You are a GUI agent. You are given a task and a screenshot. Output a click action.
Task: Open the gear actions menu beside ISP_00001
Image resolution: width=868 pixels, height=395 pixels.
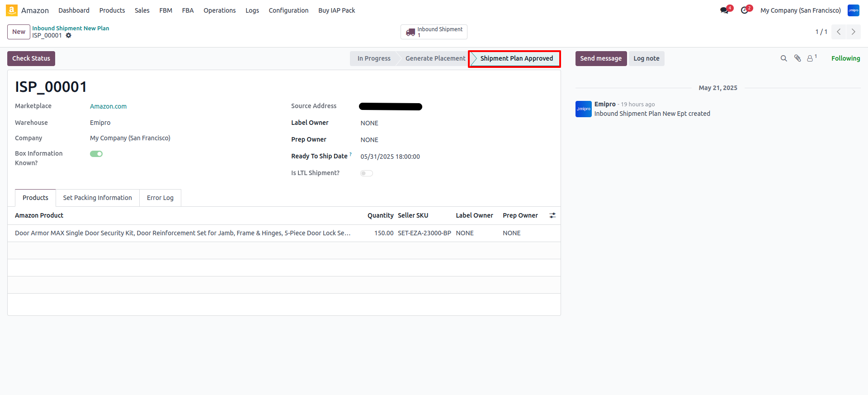tap(69, 35)
